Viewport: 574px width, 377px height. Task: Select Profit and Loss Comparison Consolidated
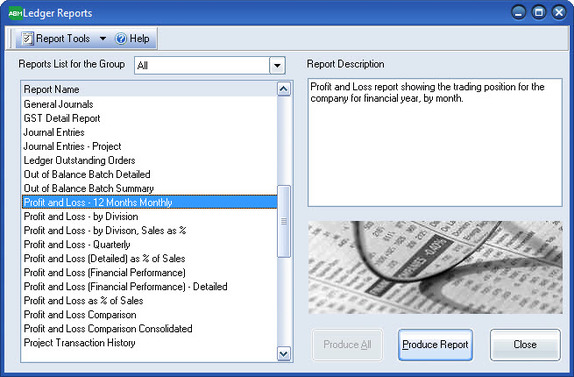[149, 328]
